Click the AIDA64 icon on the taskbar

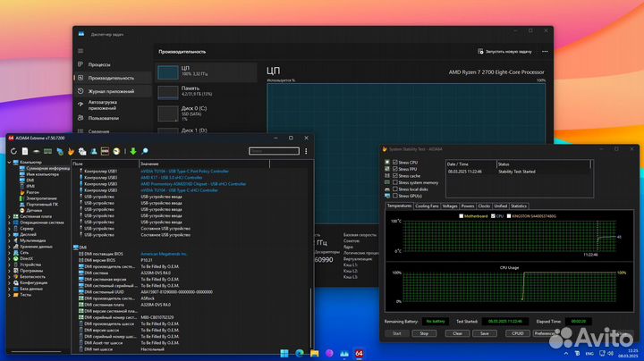[359, 353]
